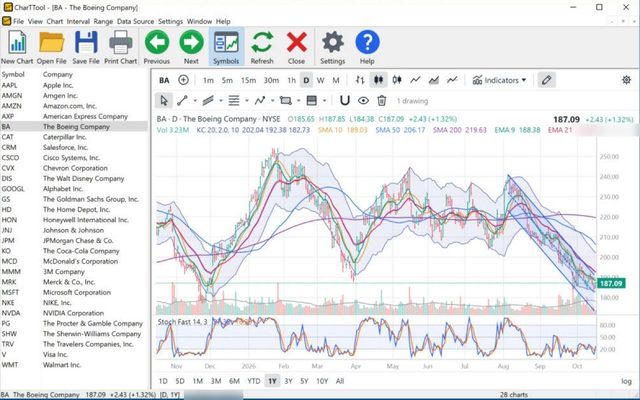Switch interval to 1h
640x400 pixels.
point(291,80)
